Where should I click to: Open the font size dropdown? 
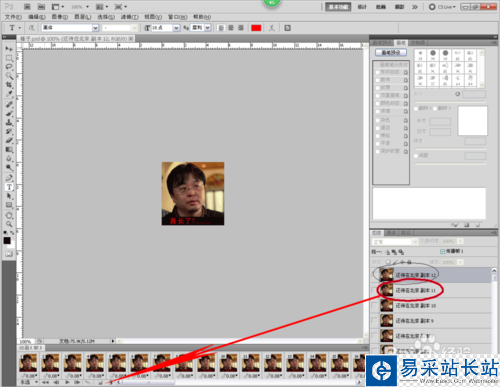[x=176, y=28]
